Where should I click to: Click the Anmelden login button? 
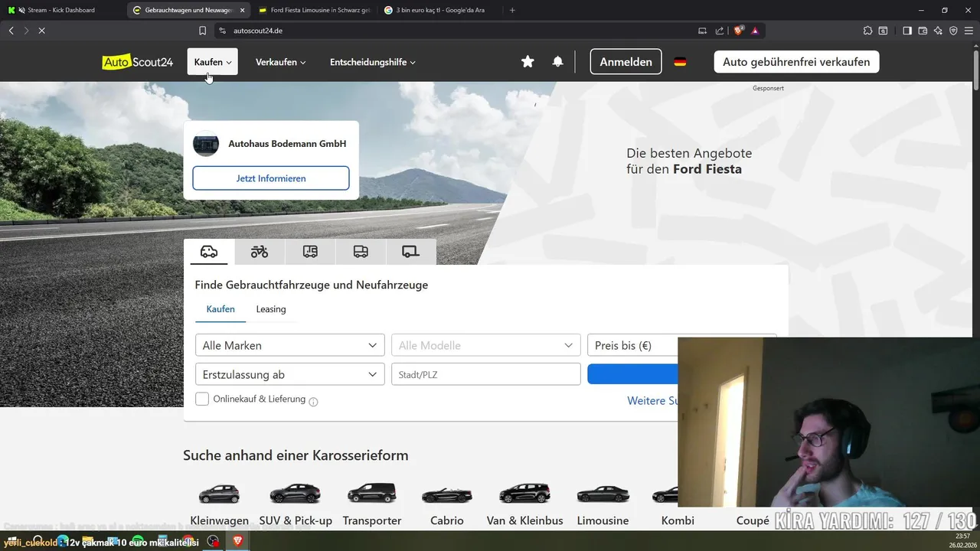pyautogui.click(x=626, y=62)
